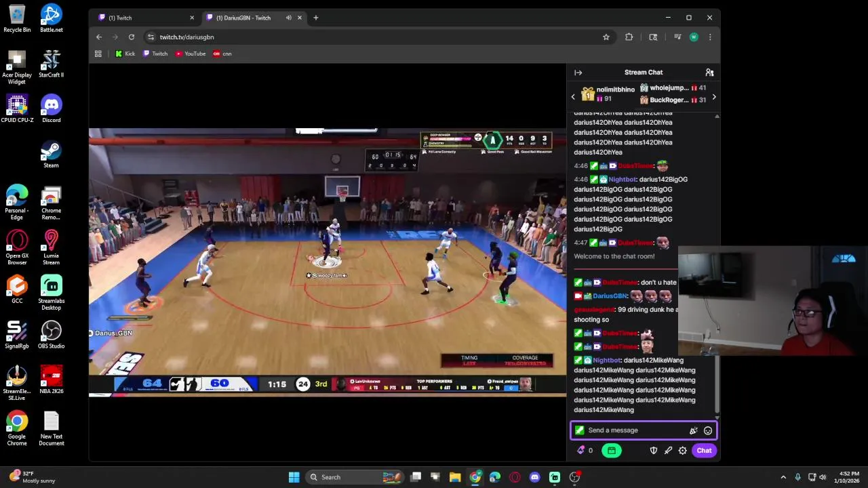This screenshot has height=488, width=868.
Task: Open Shield Mode in chat
Action: [654, 451]
